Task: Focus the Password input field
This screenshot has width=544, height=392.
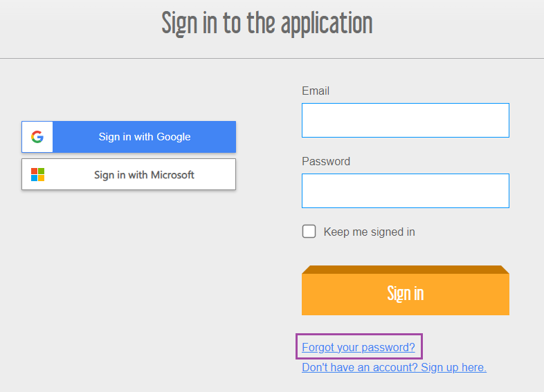Action: [405, 191]
